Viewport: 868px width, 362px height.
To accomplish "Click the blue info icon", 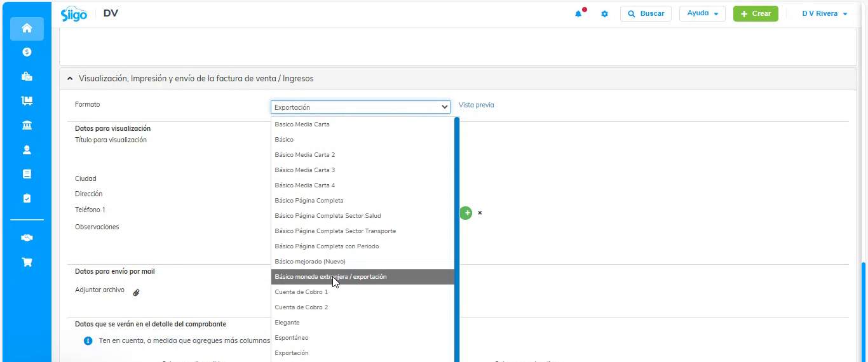I will [x=88, y=341].
